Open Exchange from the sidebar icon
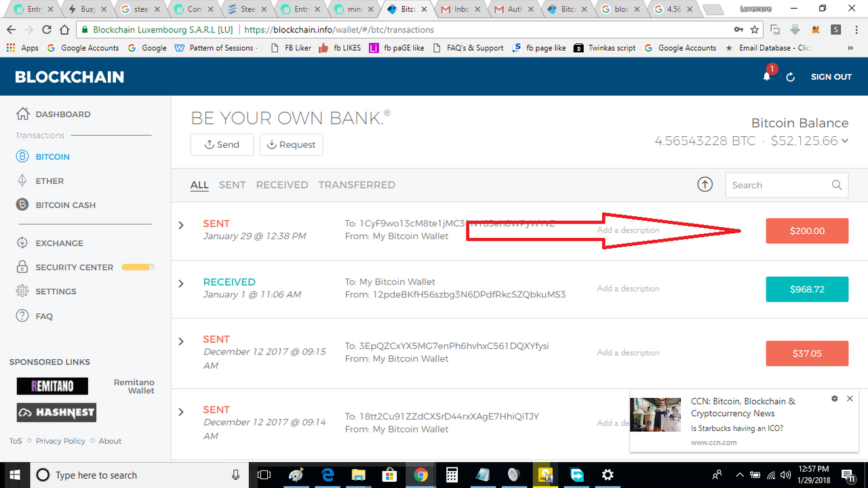This screenshot has width=868, height=488. click(x=22, y=243)
